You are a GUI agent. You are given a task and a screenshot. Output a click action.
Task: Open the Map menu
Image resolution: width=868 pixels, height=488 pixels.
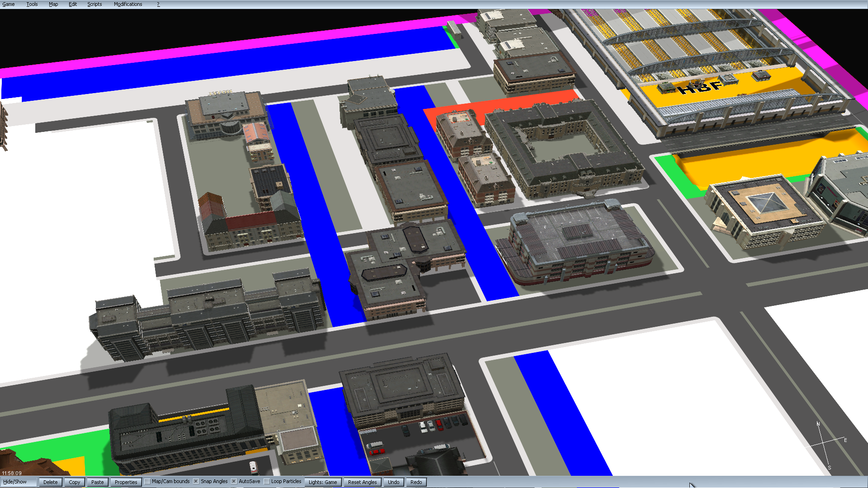pos(53,4)
